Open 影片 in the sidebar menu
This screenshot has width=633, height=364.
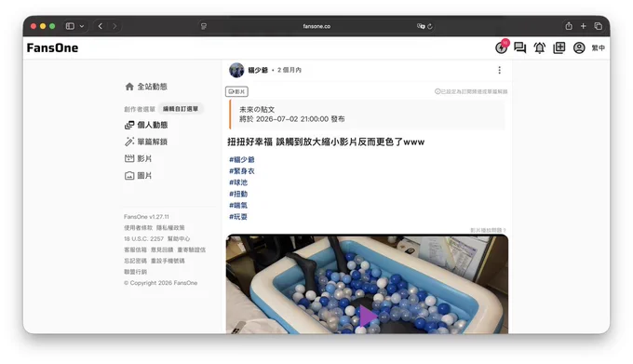tap(144, 158)
